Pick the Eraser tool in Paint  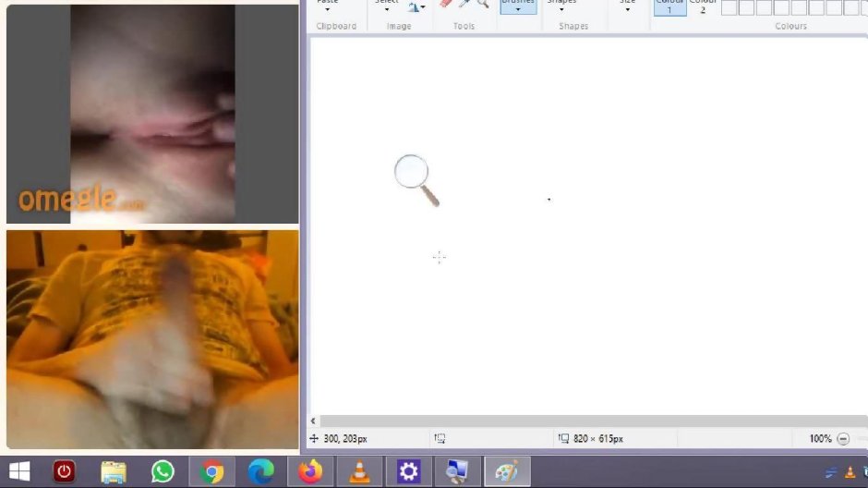446,4
